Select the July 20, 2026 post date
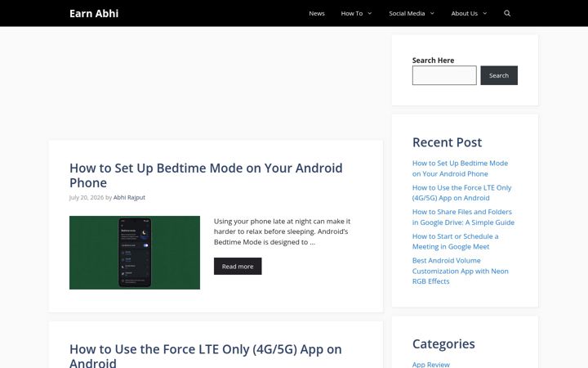 pyautogui.click(x=87, y=198)
